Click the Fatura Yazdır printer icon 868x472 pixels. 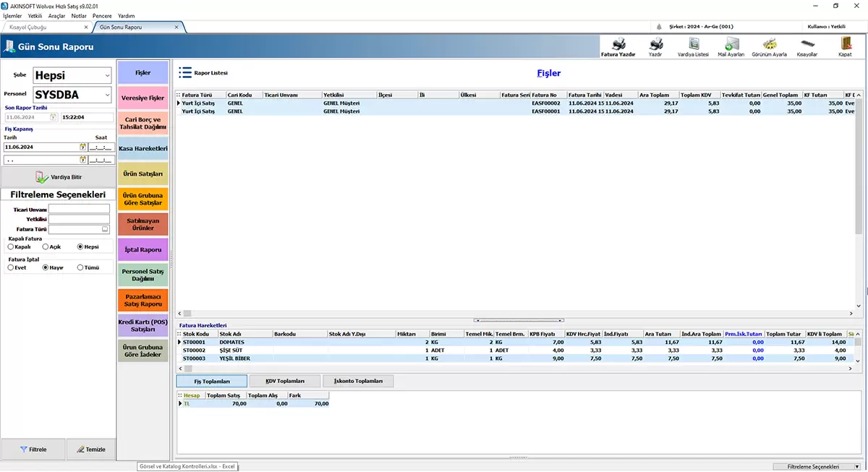(x=618, y=44)
